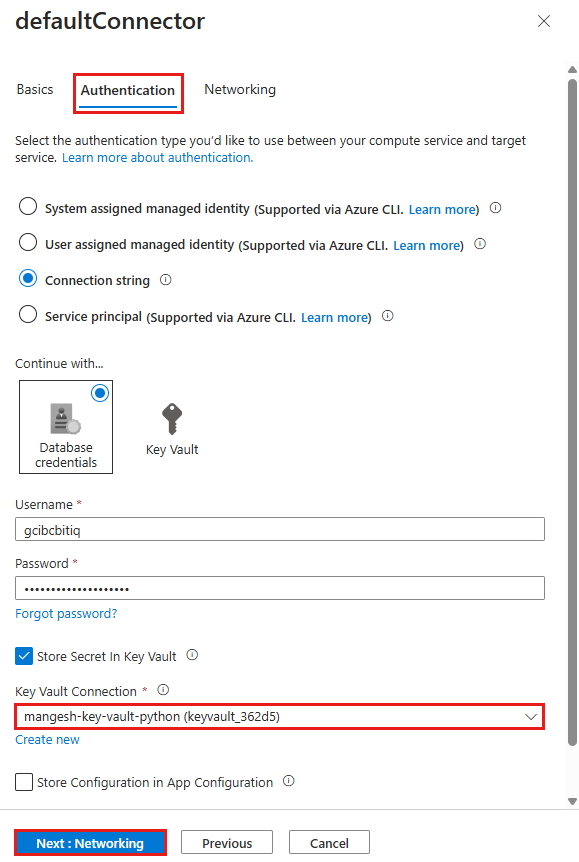Select the Key Vault key icon
The image size is (579, 862).
point(172,418)
